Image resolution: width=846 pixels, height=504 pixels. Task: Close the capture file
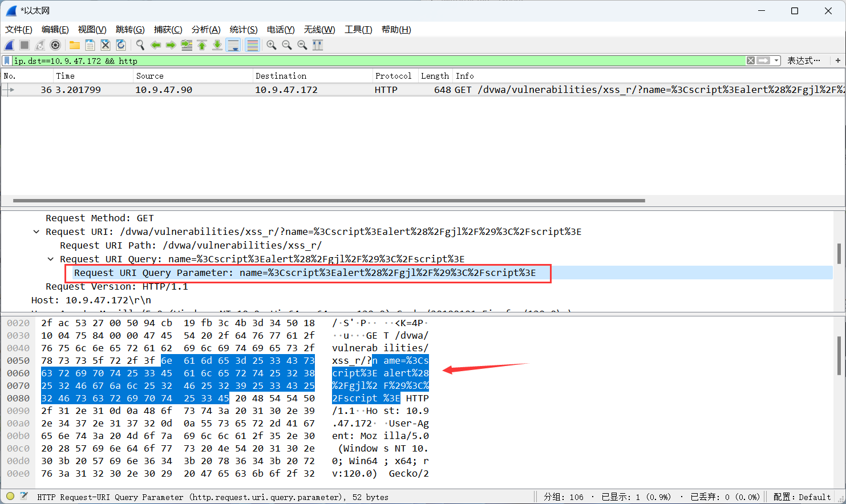106,45
